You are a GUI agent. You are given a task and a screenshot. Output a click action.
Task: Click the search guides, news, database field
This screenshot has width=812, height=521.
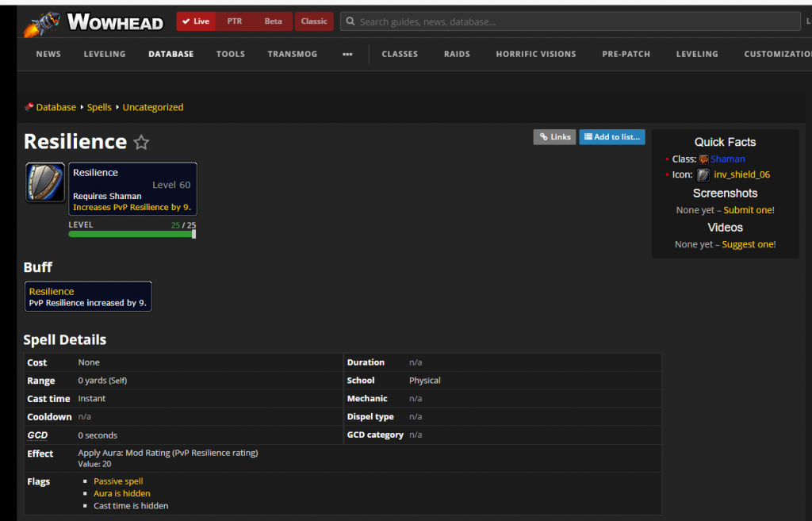click(571, 21)
